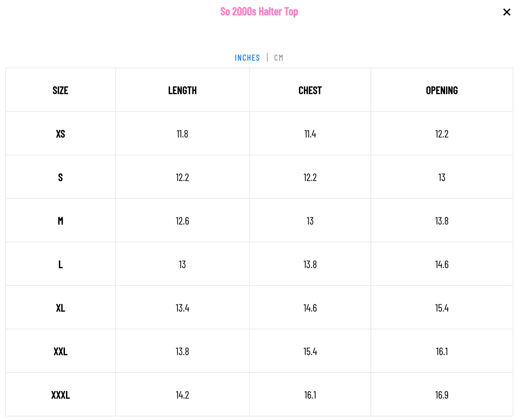Click the M opening value 13.8
The image size is (520, 420).
pyautogui.click(x=442, y=221)
